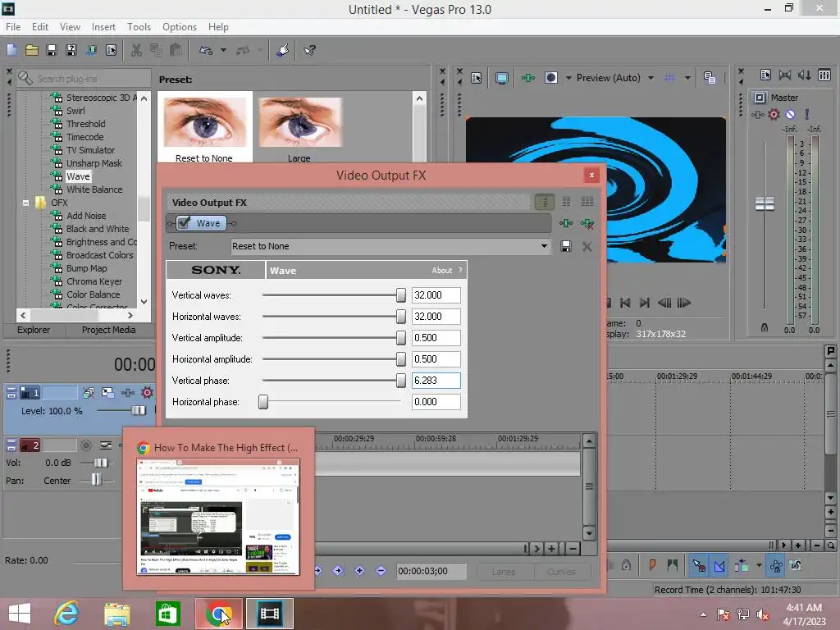Open the Plug-in Chain icon in Video Output FX
This screenshot has width=840, height=630.
(566, 223)
